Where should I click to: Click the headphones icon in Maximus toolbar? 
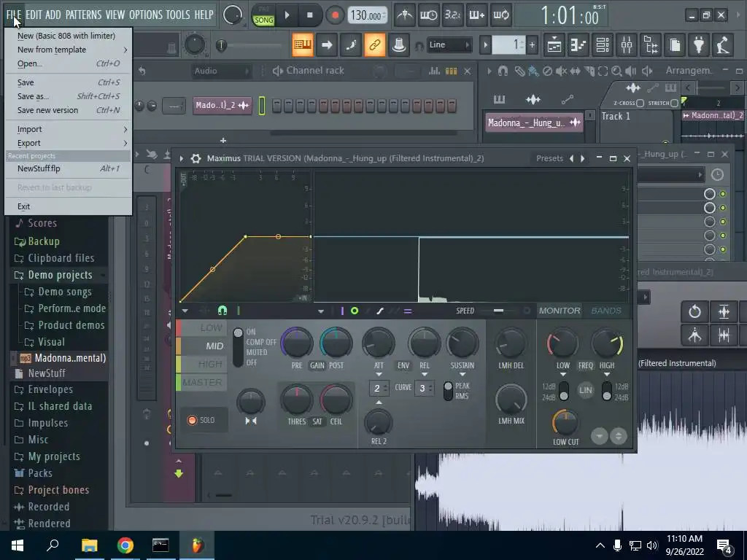222,311
